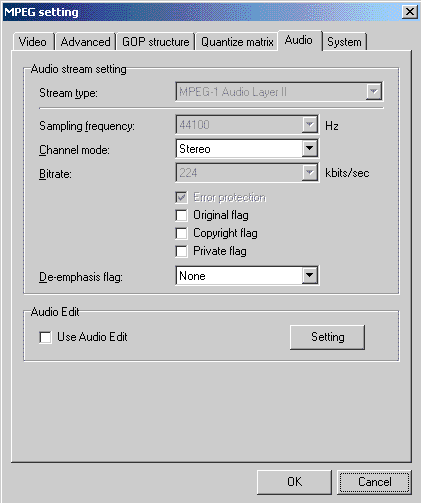421x503 pixels.
Task: Open the Stream type dropdown arrow
Action: (374, 91)
